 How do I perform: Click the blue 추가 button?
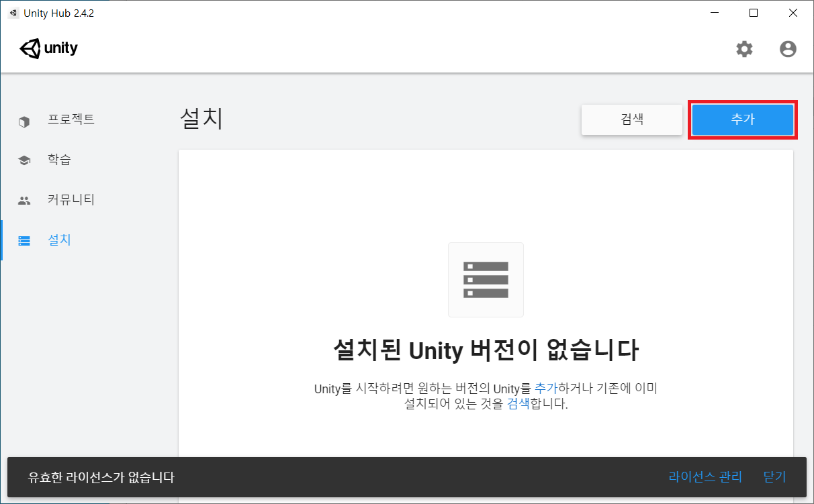(x=743, y=119)
